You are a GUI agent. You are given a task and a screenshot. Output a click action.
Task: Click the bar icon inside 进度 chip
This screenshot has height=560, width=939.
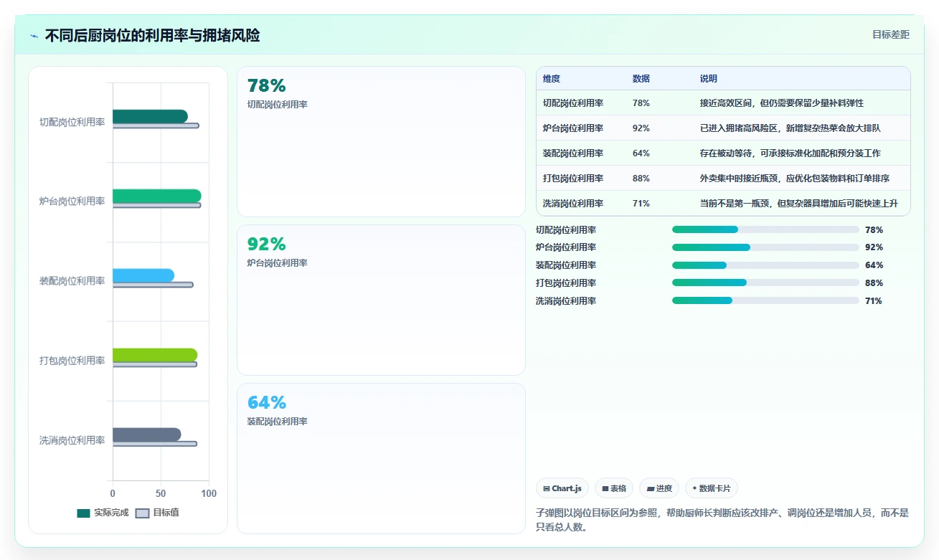pos(651,488)
